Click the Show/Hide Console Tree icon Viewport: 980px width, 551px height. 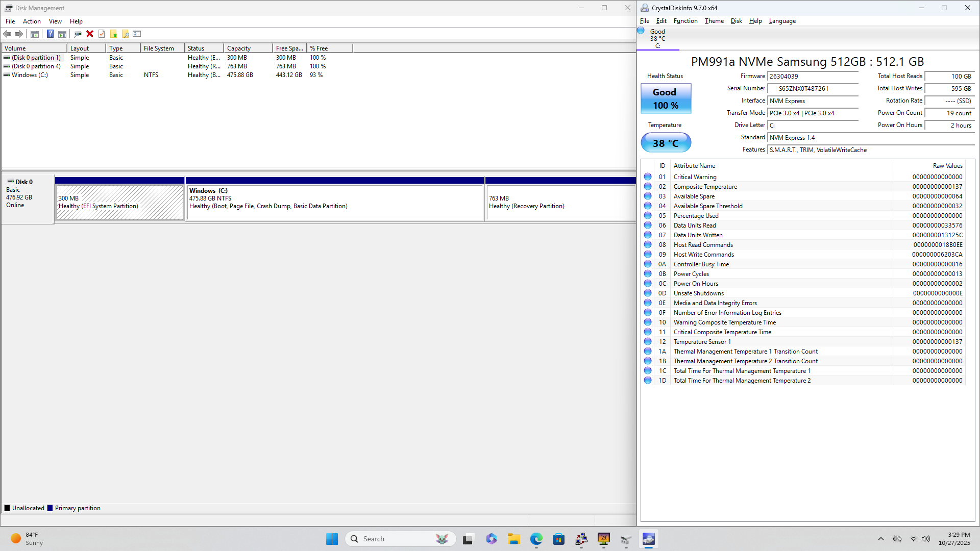pyautogui.click(x=35, y=34)
